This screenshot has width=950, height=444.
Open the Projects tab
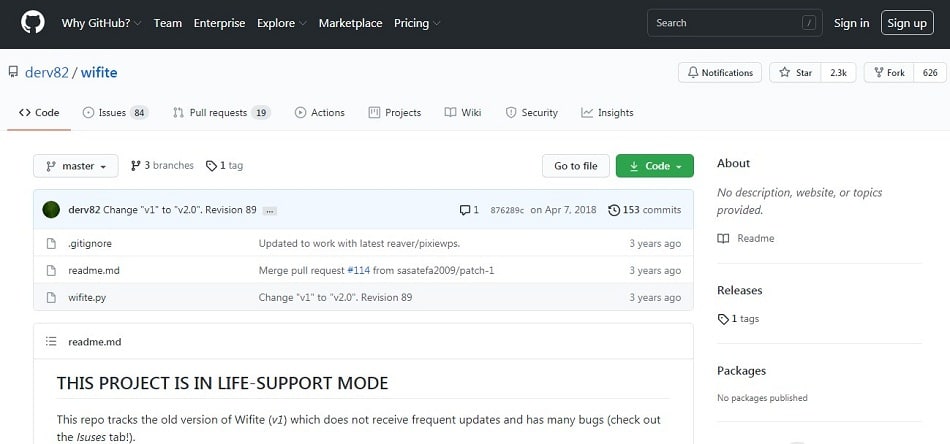pos(394,113)
